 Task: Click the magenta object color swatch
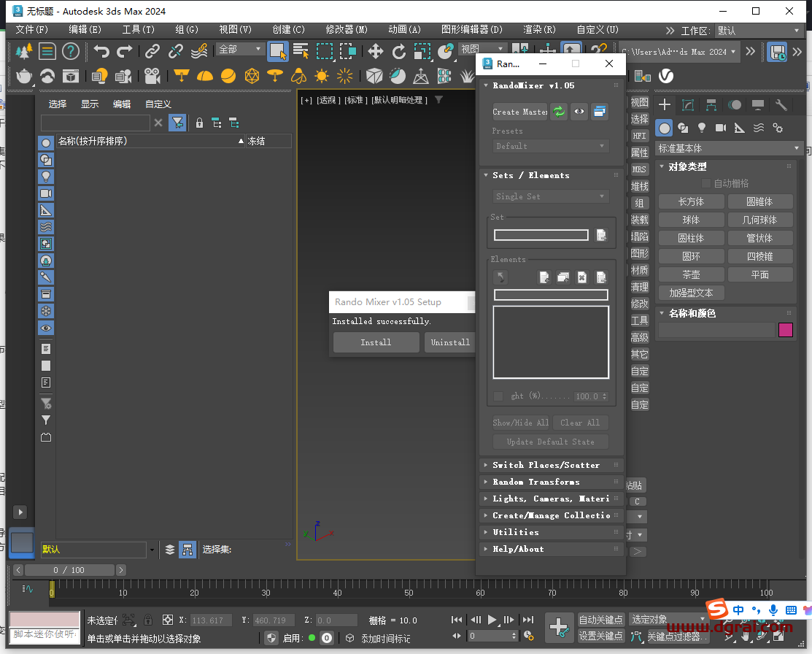pyautogui.click(x=786, y=330)
